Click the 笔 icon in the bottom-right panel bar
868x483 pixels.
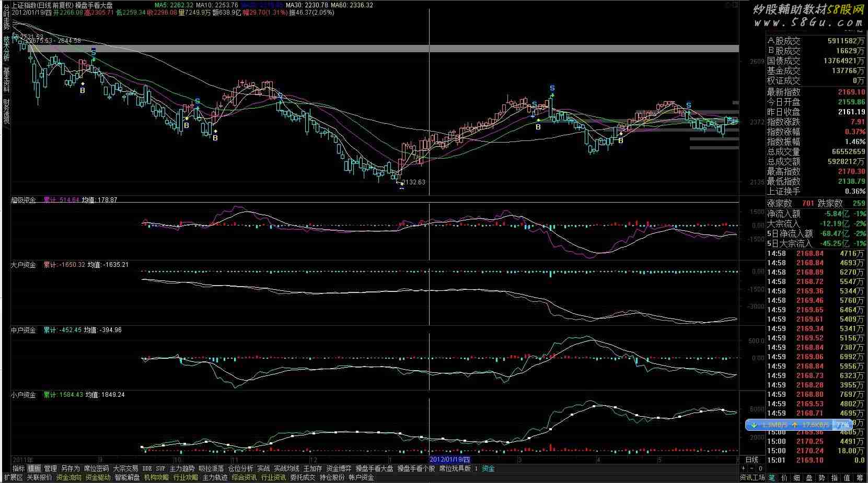[x=772, y=477]
